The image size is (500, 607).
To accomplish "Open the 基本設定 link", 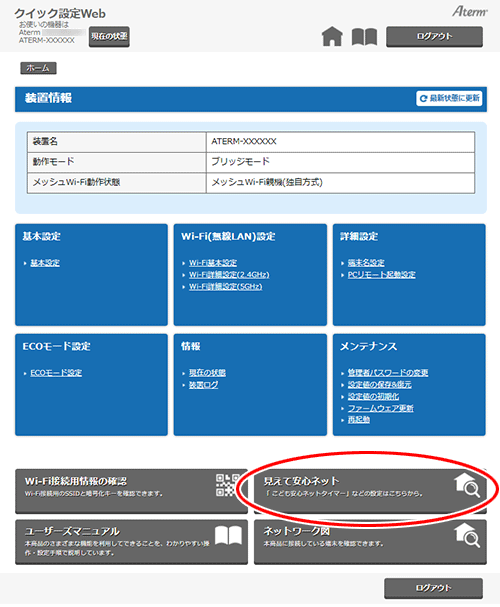I will tap(45, 263).
